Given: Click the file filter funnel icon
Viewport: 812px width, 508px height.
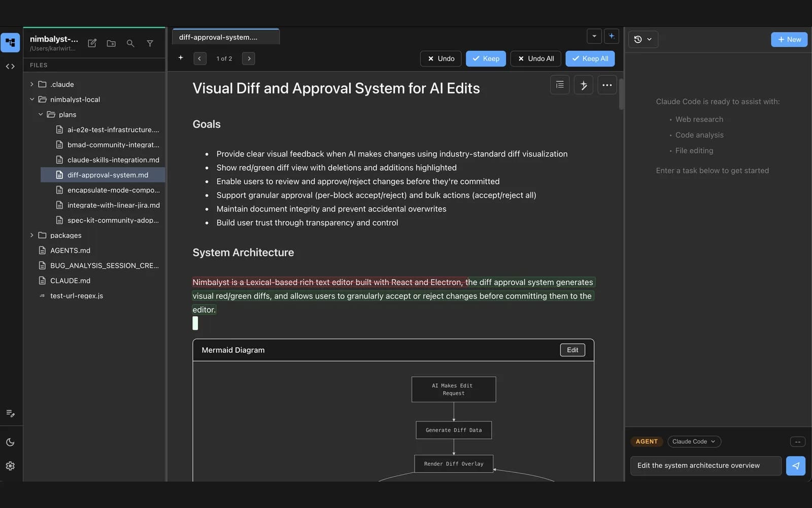Looking at the screenshot, I should pyautogui.click(x=150, y=43).
